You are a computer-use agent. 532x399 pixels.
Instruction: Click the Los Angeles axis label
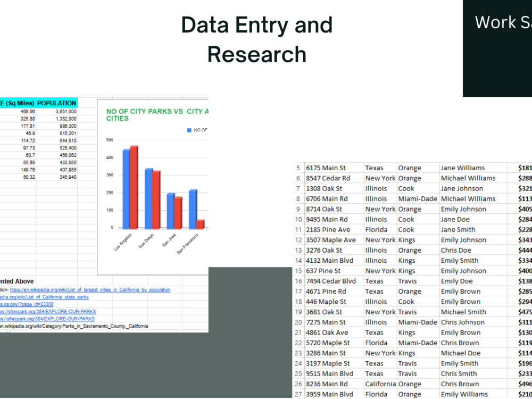pos(123,242)
